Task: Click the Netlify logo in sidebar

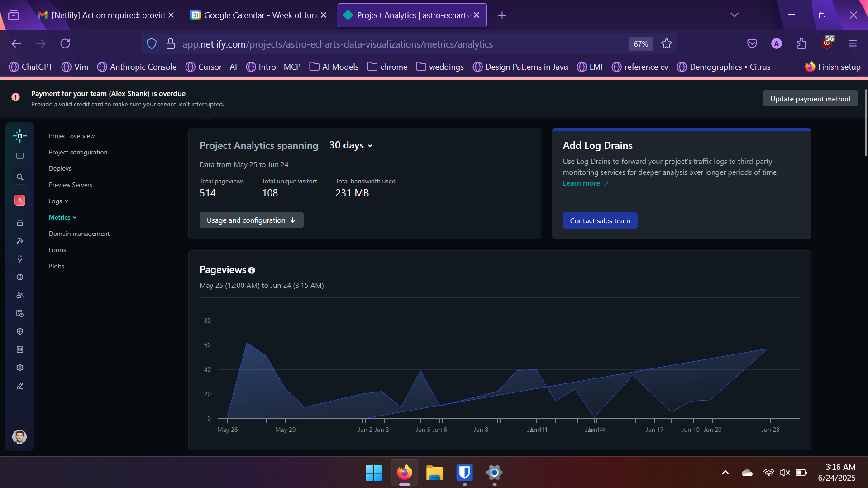Action: [x=20, y=135]
